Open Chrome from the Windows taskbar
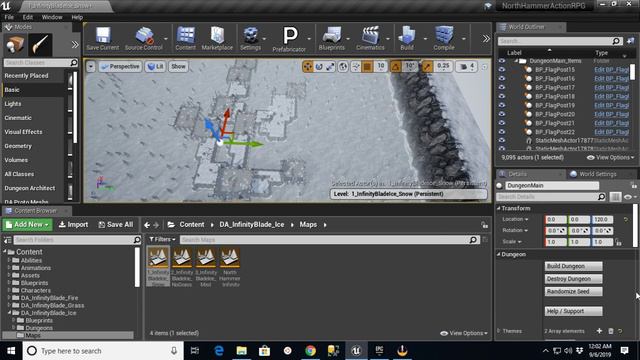Viewport: 640px width, 360px height. tap(311, 351)
